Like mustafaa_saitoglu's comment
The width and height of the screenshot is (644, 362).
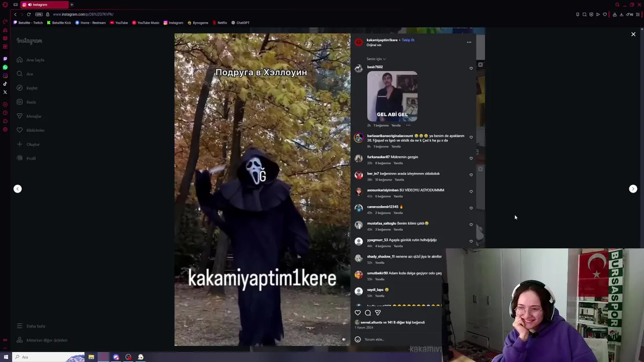(471, 224)
